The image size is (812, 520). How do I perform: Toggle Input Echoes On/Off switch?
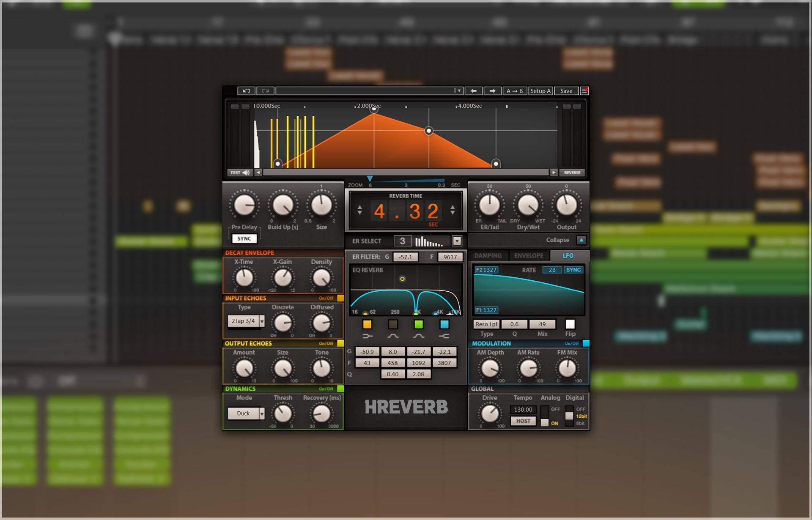340,298
